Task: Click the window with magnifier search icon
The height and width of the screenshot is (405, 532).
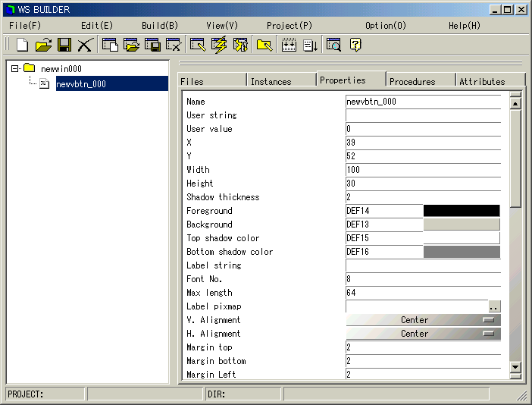Action: click(333, 46)
